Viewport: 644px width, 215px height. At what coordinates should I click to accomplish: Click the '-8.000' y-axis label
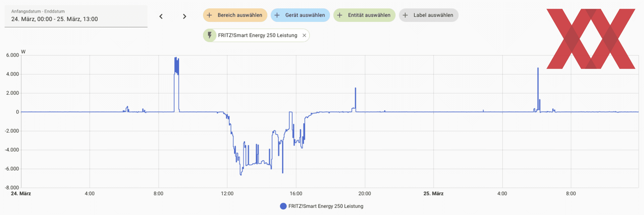pos(12,188)
